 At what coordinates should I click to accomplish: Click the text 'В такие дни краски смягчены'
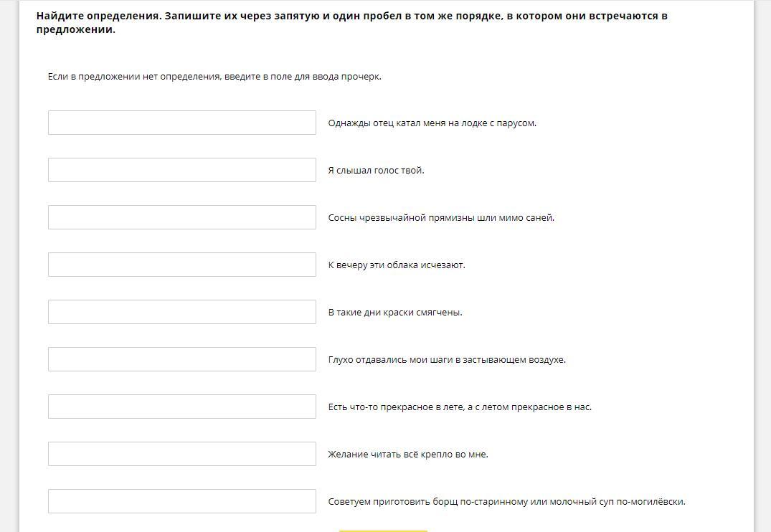395,313
